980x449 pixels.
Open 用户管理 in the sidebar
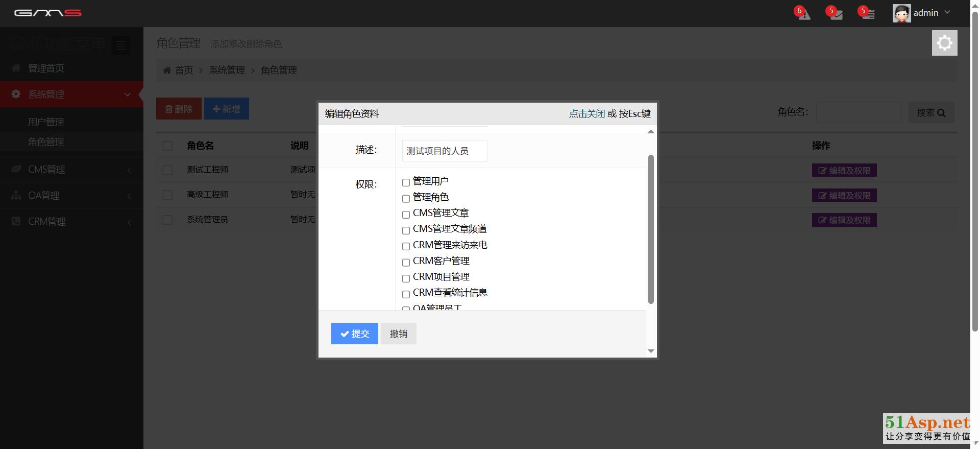[46, 122]
